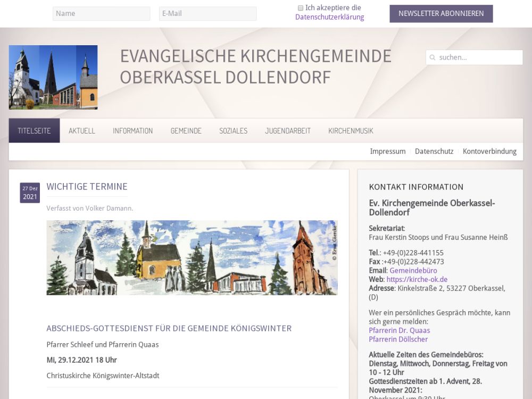Image resolution: width=532 pixels, height=399 pixels.
Task: Focus the E-Mail input field
Action: [207, 14]
